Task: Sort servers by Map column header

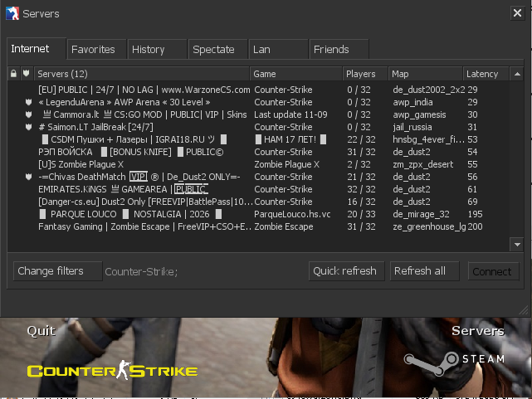Action: [x=425, y=74]
